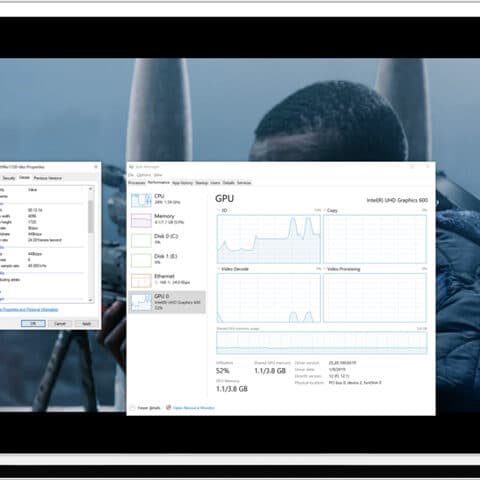Click the Video Processing usage graph
480x480 pixels.
tap(375, 298)
